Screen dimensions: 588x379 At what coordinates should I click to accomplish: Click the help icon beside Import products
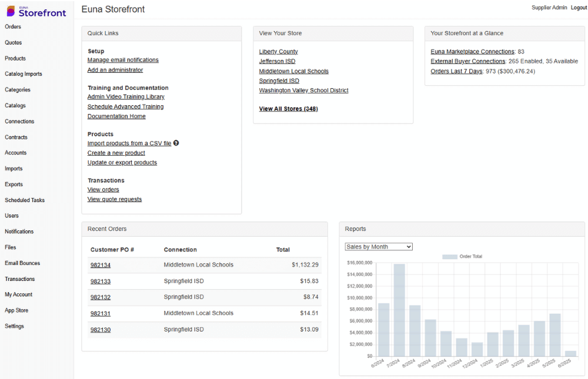pyautogui.click(x=176, y=143)
